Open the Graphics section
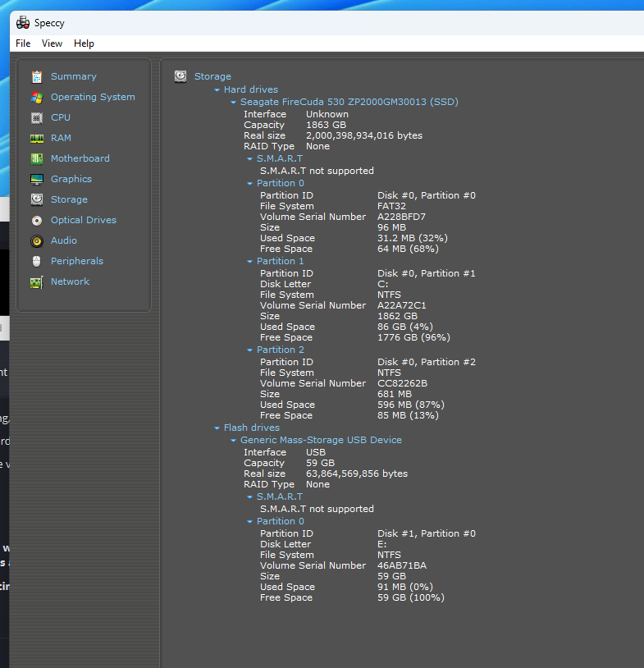 pos(71,179)
